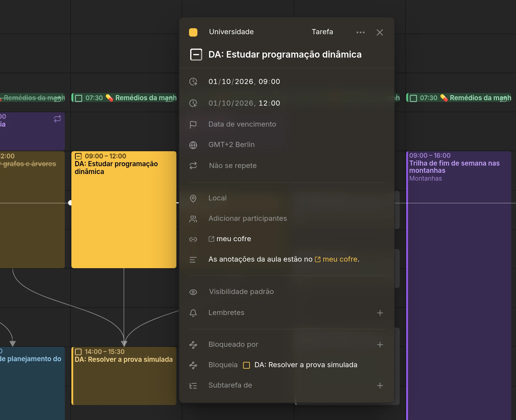Check the 14:00–15:30 Resolver a prova simulada checkbox
Image resolution: width=516 pixels, height=420 pixels.
click(78, 352)
